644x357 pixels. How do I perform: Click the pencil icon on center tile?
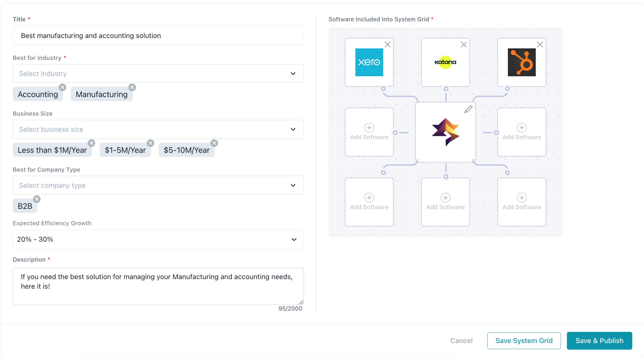point(468,109)
